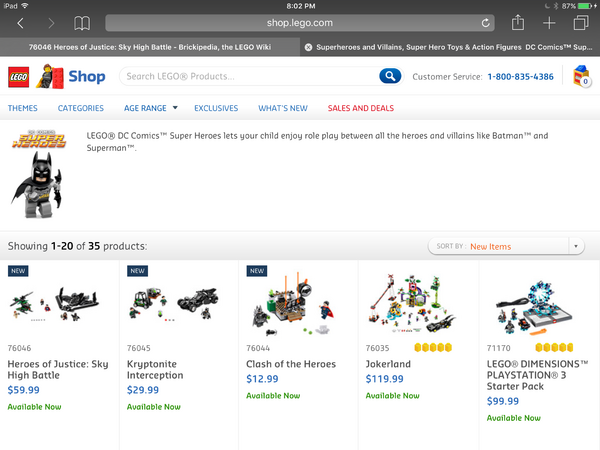Close the Superheroes and Villains tab
Screen dimensions: 600x450
308,47
